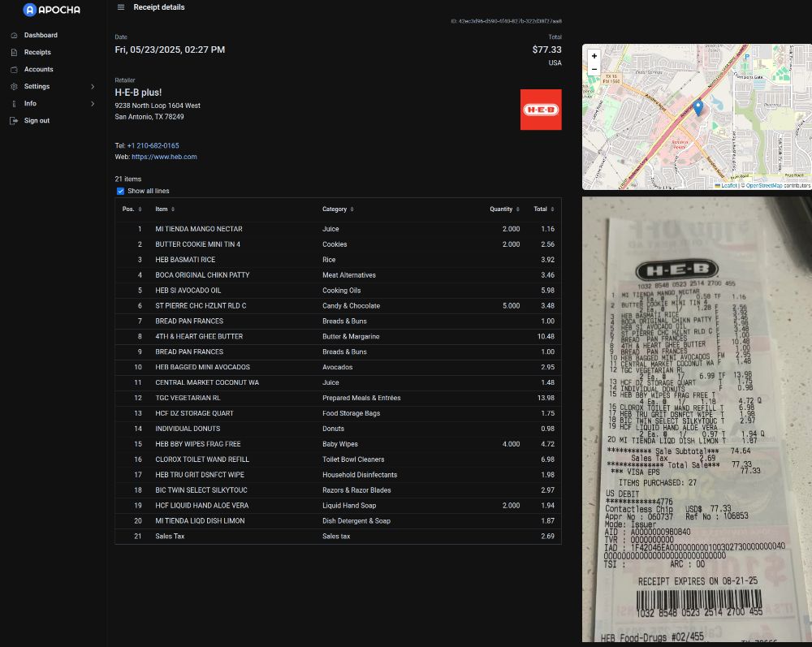Open the Dashboard page from sidebar

coord(41,35)
